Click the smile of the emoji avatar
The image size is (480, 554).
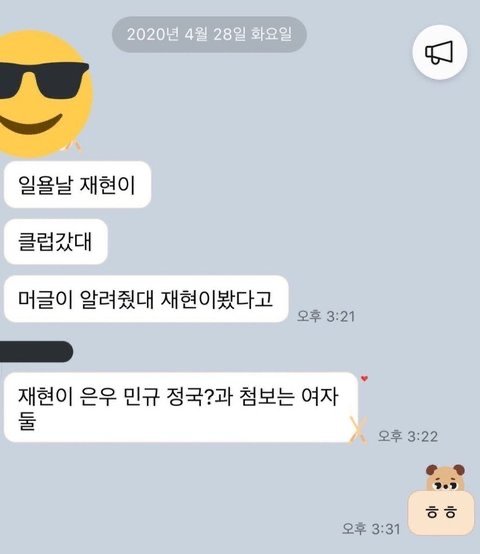pos(31,124)
